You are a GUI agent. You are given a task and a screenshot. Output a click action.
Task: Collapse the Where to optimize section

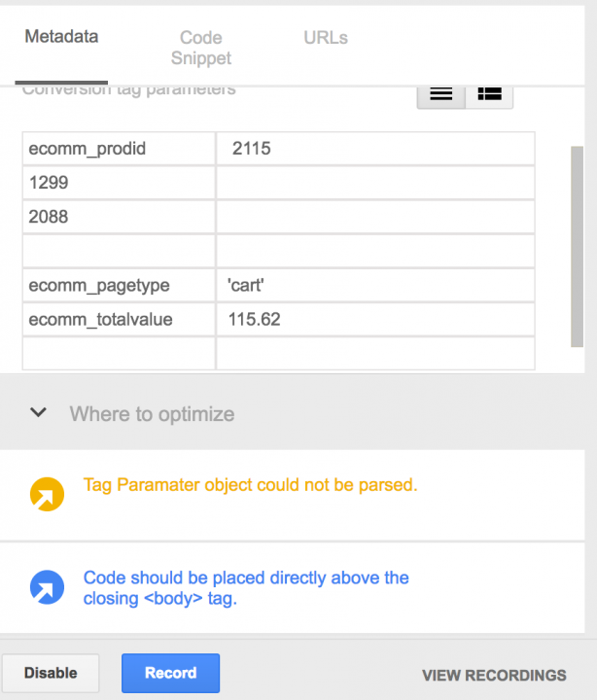[x=38, y=412]
